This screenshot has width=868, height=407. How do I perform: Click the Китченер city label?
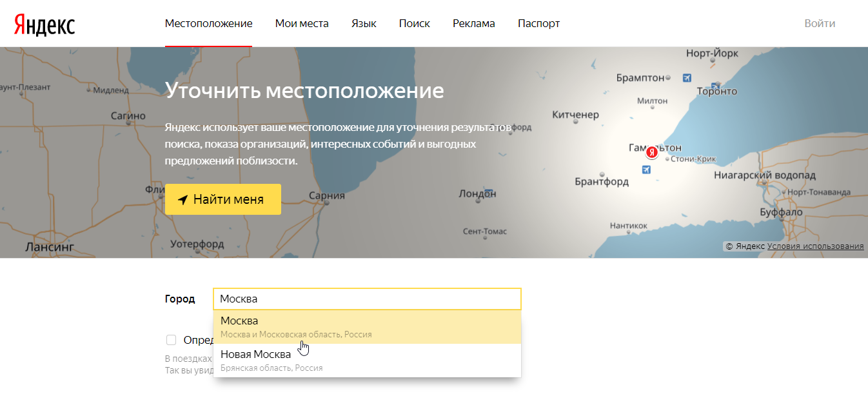pyautogui.click(x=576, y=115)
